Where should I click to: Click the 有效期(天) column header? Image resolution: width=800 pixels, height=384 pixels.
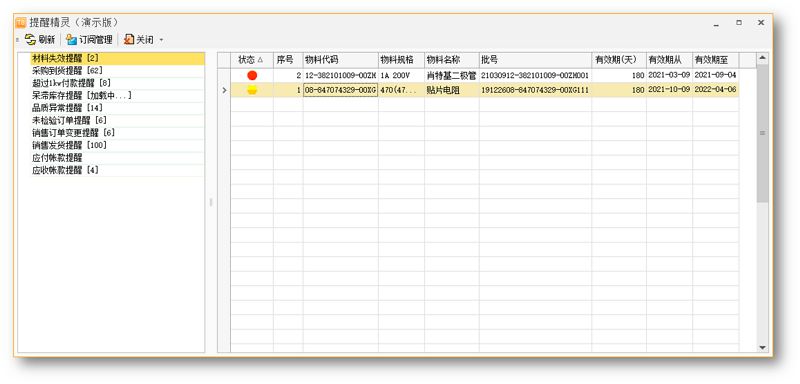coord(619,60)
